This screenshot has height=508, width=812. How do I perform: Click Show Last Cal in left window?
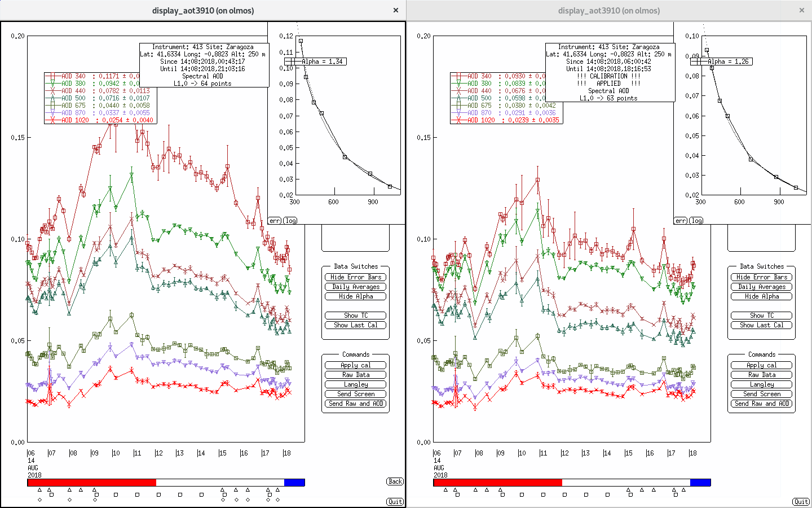pos(356,325)
